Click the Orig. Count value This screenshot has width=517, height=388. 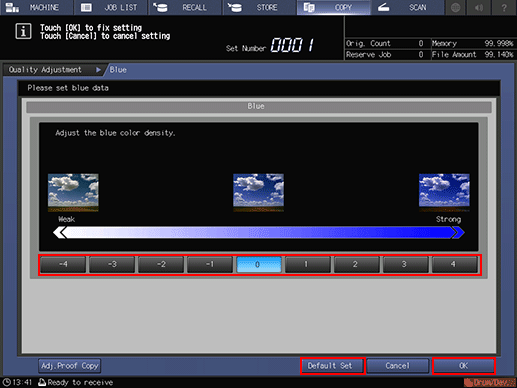[x=421, y=43]
